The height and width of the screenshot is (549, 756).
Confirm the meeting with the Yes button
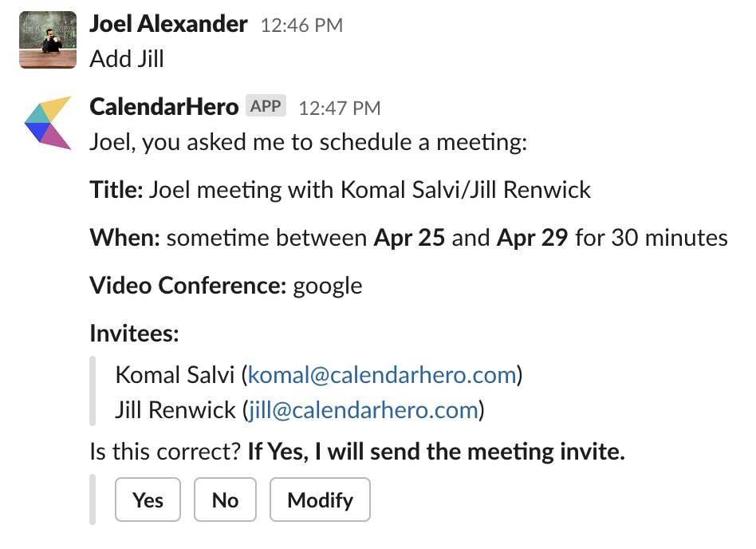pyautogui.click(x=148, y=500)
